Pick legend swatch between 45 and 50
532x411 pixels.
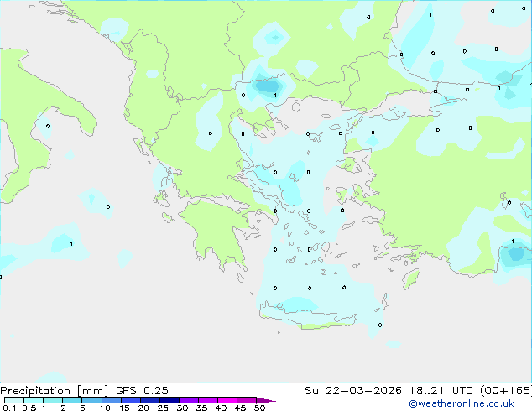(247, 400)
